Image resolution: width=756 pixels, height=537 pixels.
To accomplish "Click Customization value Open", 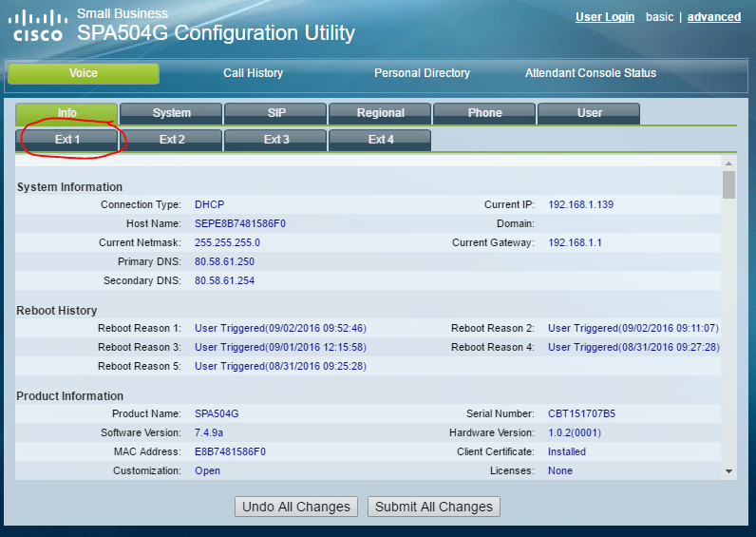I will (x=207, y=470).
